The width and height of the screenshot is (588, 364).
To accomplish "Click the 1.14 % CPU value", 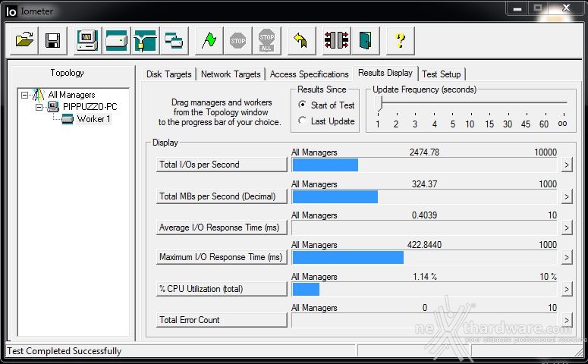I will [x=425, y=277].
